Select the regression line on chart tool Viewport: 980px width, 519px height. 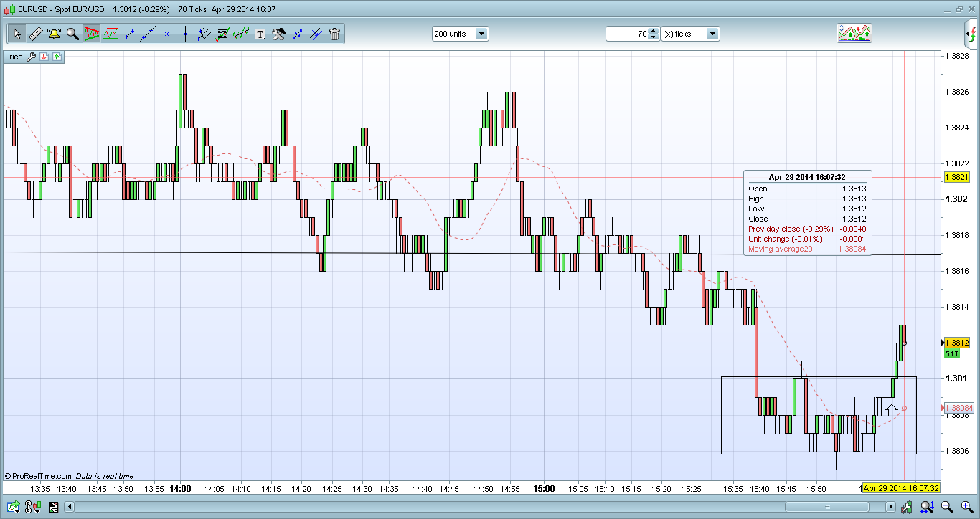(241, 34)
